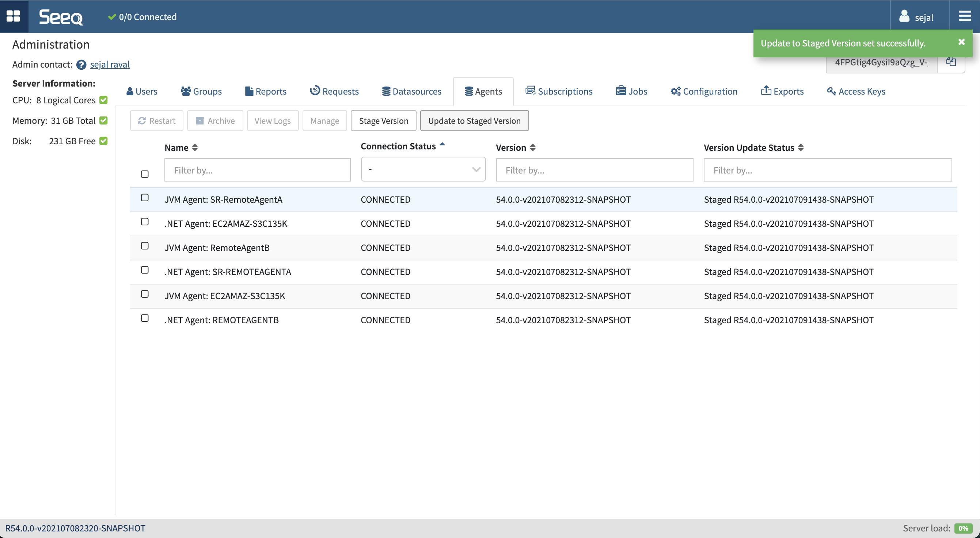The width and height of the screenshot is (980, 538).
Task: Click the Seeq logo
Action: pyautogui.click(x=61, y=17)
